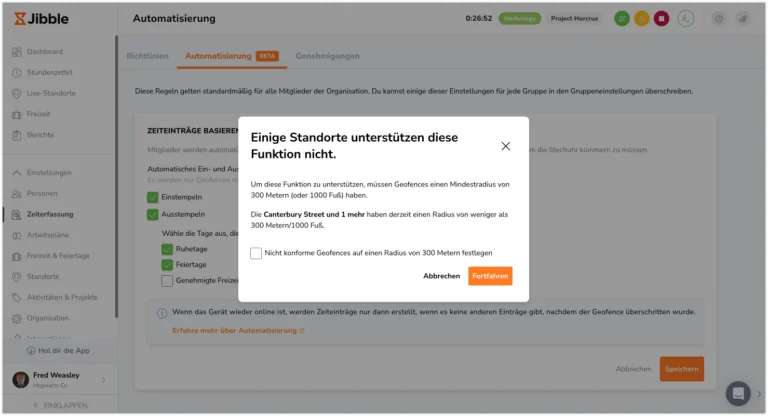Tick the non-compliant geofences 300 meter checkbox
Screen dimensions: 768x416
(256, 253)
